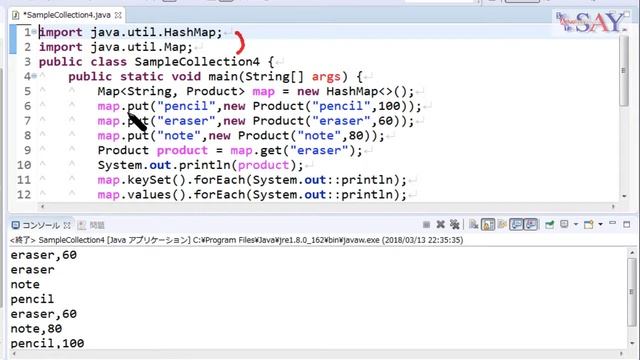Click '80' value on line 8
The image size is (640, 360).
click(356, 135)
